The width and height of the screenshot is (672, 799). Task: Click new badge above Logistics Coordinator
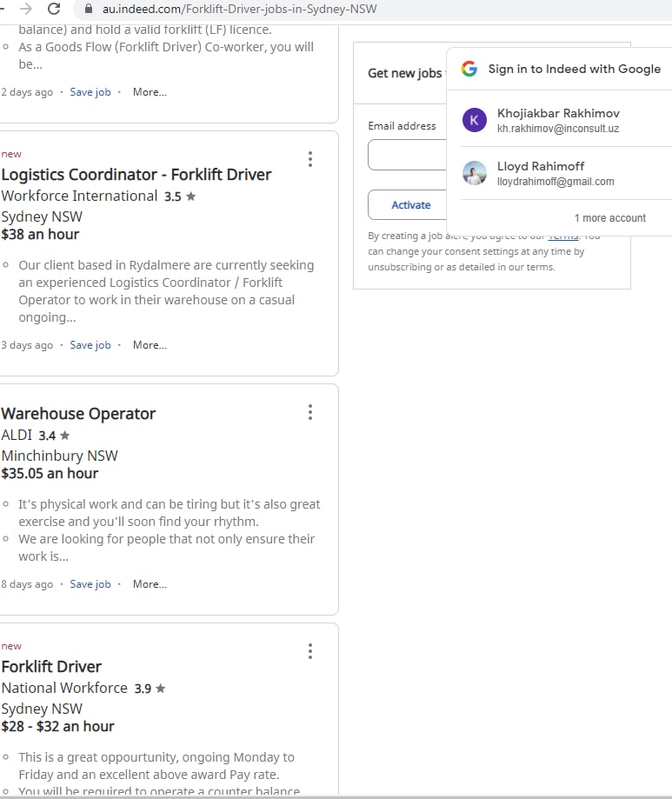pos(11,154)
